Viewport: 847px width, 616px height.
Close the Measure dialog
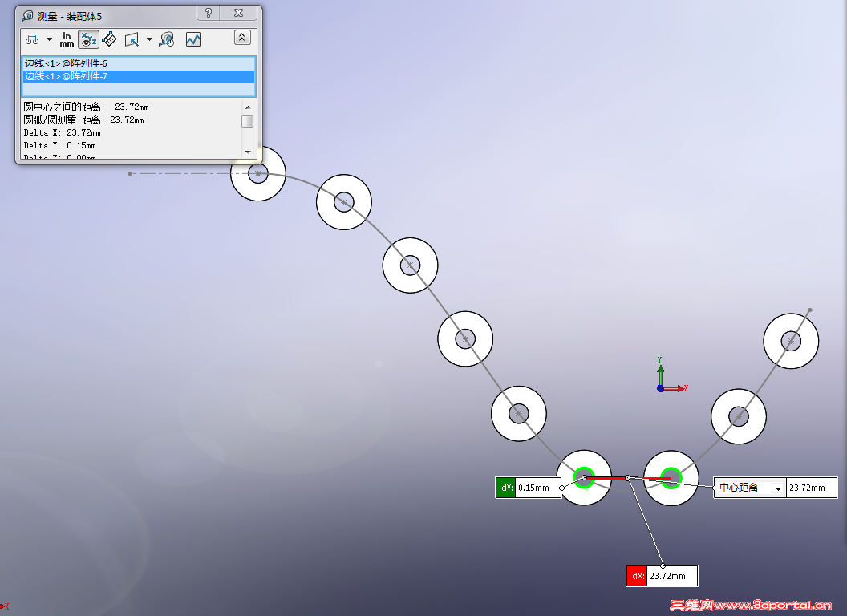click(x=239, y=13)
